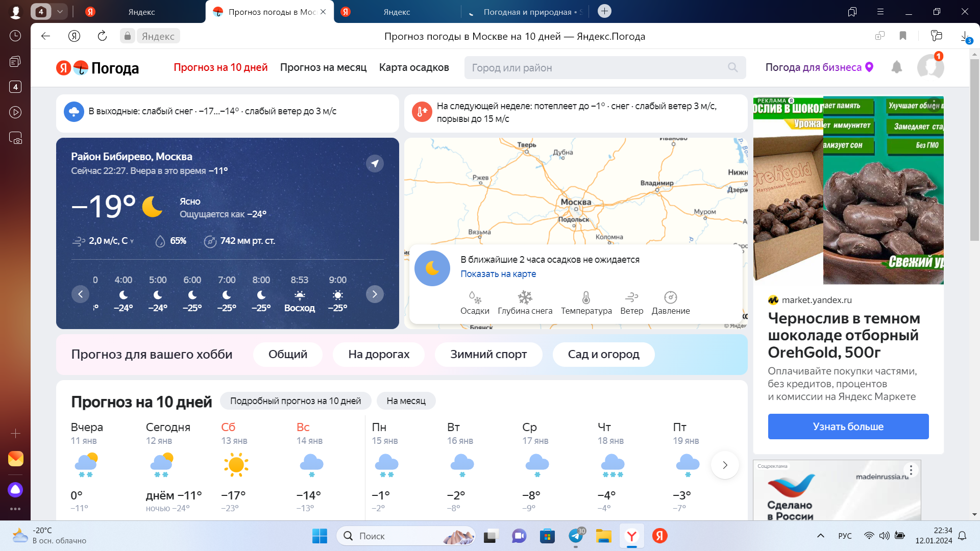The width and height of the screenshot is (980, 551).
Task: Choose the На дорогах hobby forecast
Action: click(378, 354)
